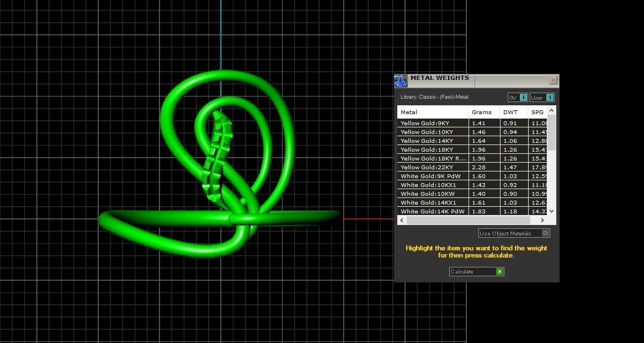
Task: Select the Yellow Gold:14KY row
Action: point(472,141)
